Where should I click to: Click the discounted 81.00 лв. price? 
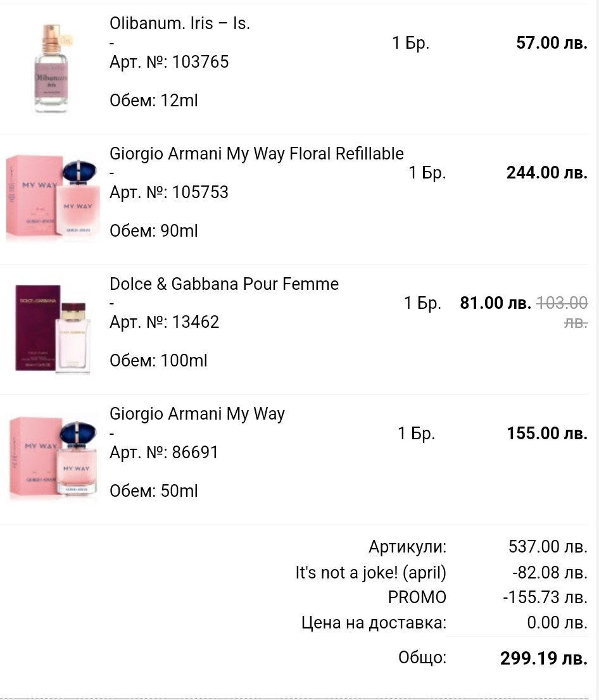[495, 303]
